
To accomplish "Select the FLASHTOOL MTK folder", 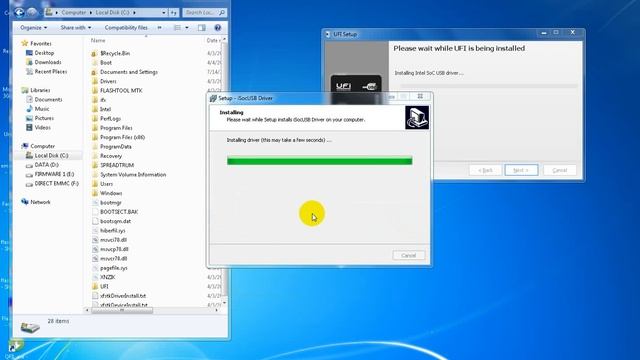I will [121, 91].
